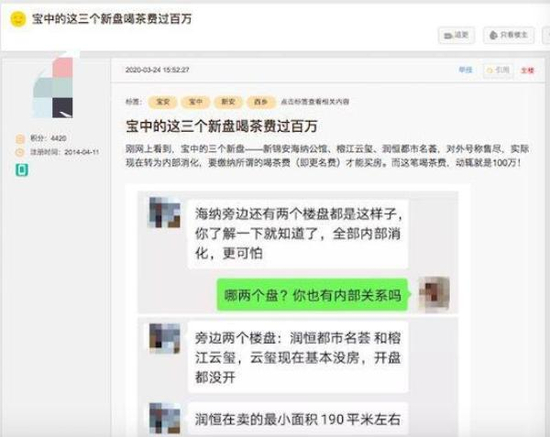Screen dimensions: 550x437
Task: Click the 追更 follow-updates button
Action: tap(456, 35)
